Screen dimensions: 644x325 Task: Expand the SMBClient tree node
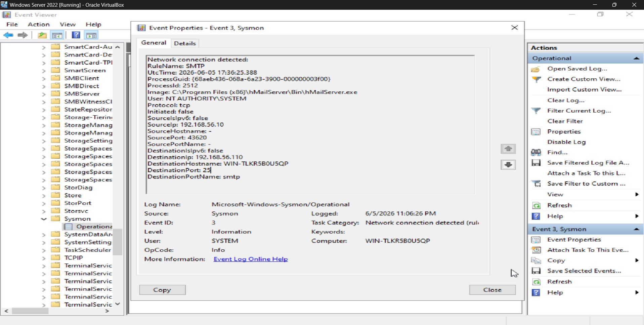pyautogui.click(x=44, y=79)
